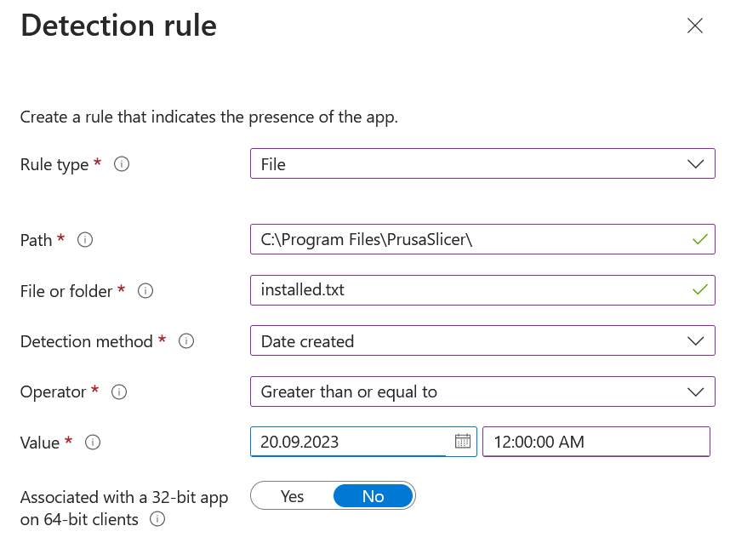Click info icon next to Operator label

tap(119, 391)
